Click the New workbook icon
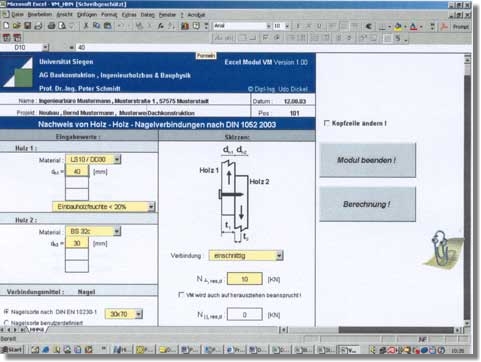481x362 pixels. click(6, 26)
